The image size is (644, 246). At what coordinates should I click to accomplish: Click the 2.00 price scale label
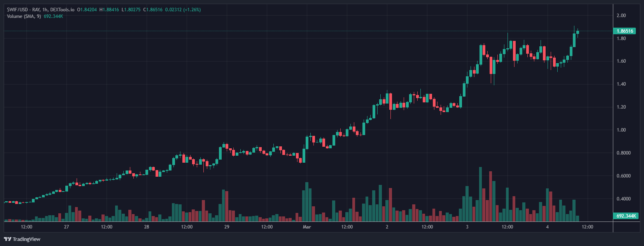pos(621,16)
